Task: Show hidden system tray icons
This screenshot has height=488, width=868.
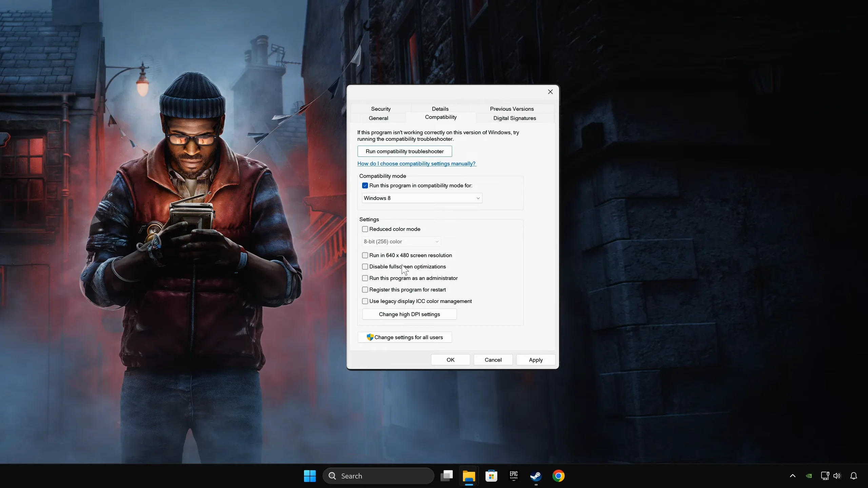Action: tap(793, 476)
